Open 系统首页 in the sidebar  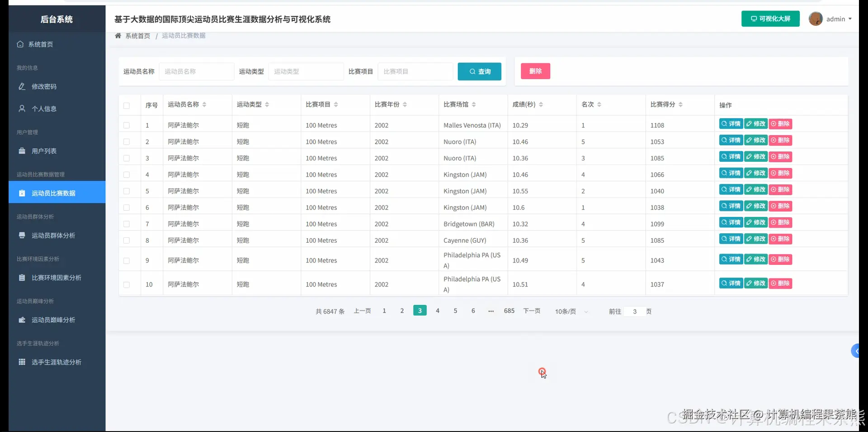(x=57, y=44)
